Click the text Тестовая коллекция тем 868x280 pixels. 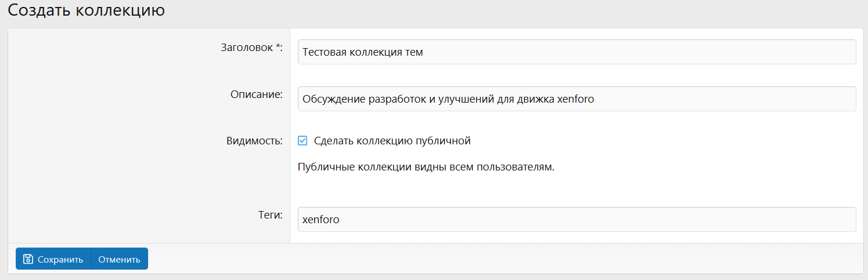tap(363, 52)
